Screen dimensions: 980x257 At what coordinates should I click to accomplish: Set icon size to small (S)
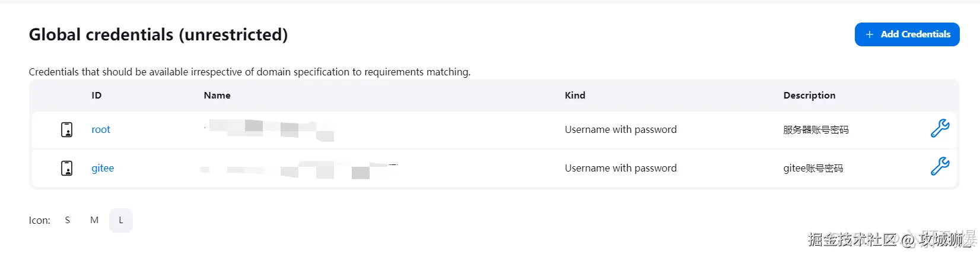coord(68,220)
